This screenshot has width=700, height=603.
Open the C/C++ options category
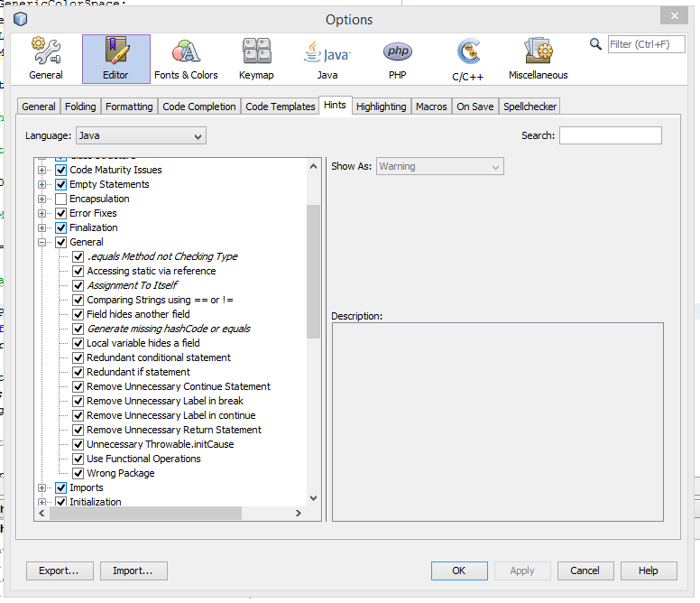point(468,59)
